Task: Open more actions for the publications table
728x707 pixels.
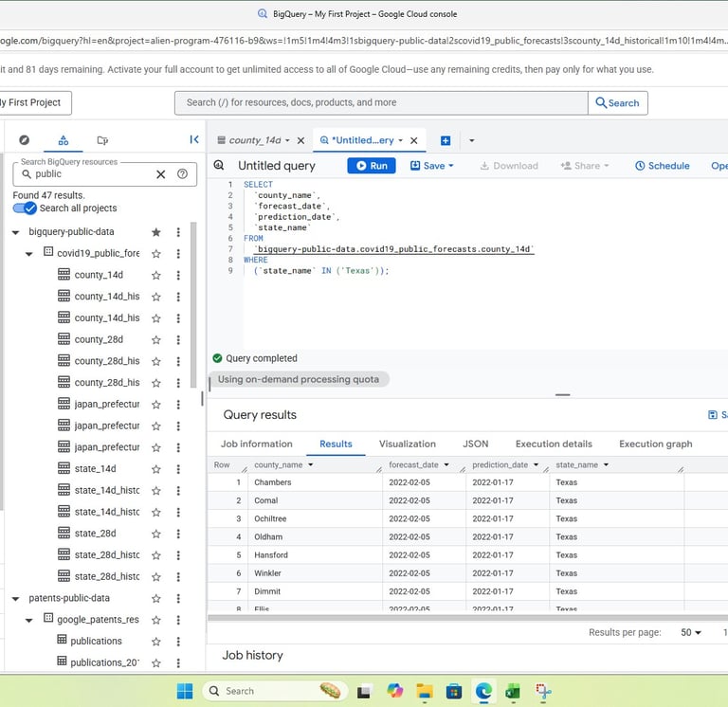Action: coord(178,641)
